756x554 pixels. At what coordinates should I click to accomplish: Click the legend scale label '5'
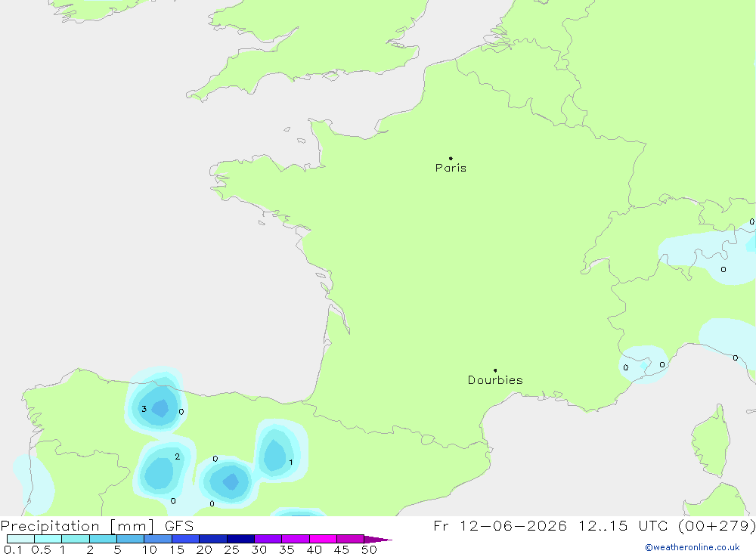(117, 549)
